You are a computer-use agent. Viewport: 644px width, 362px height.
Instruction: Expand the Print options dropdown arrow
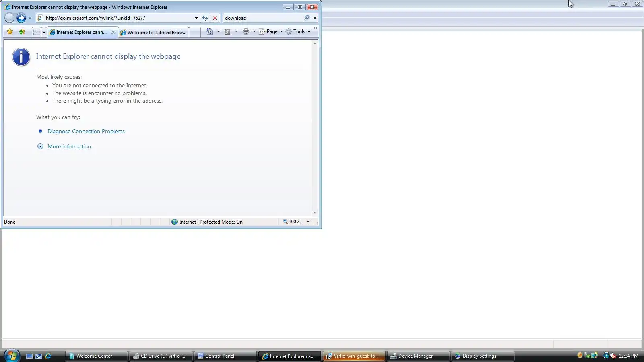254,31
